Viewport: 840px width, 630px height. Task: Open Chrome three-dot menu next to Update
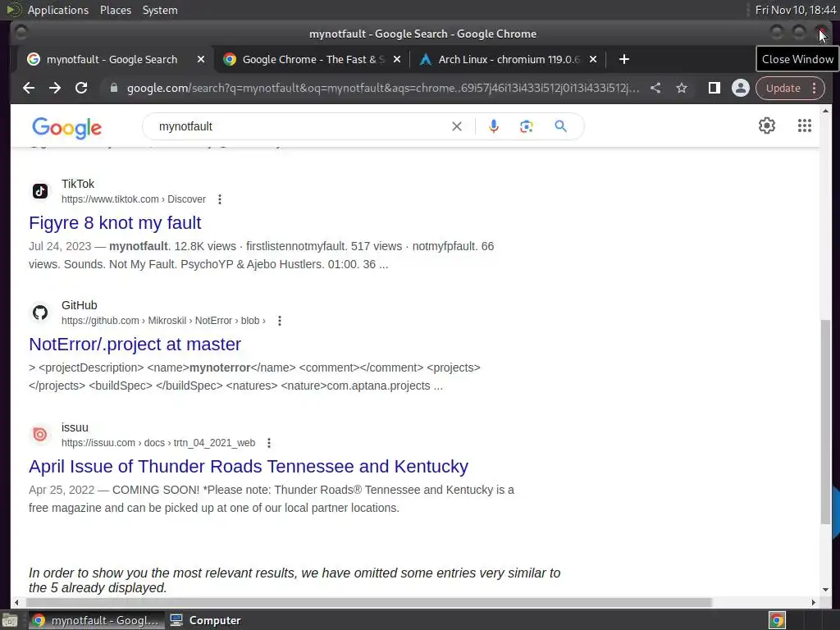pyautogui.click(x=815, y=88)
